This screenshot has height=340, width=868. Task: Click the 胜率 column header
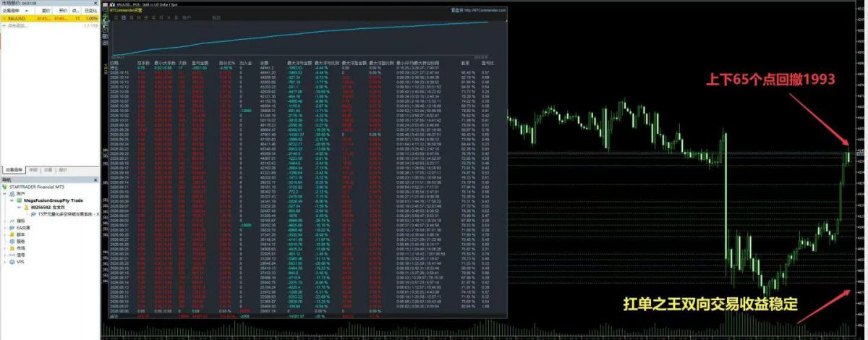pos(465,63)
